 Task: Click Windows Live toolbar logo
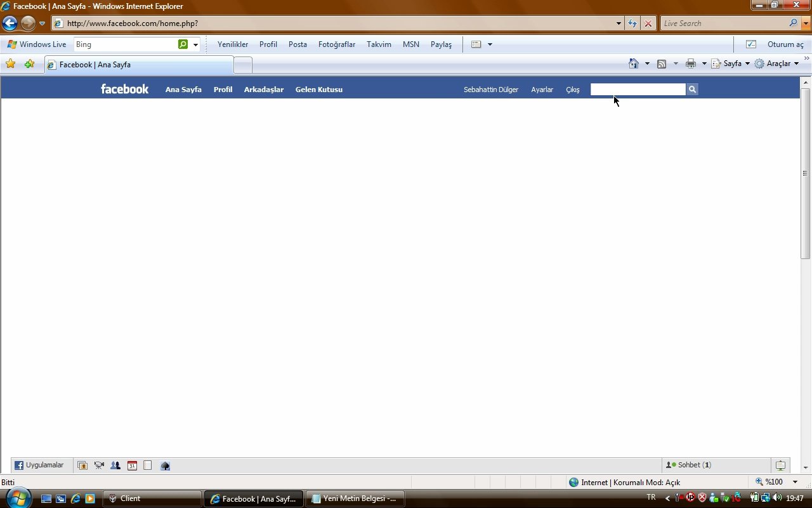tap(36, 44)
